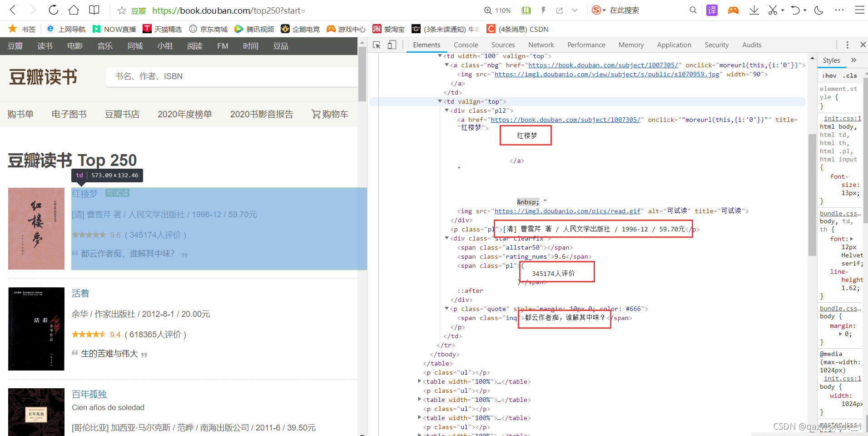Viewport: 868px width, 436px height.
Task: Click the share page icon
Action: (560, 10)
